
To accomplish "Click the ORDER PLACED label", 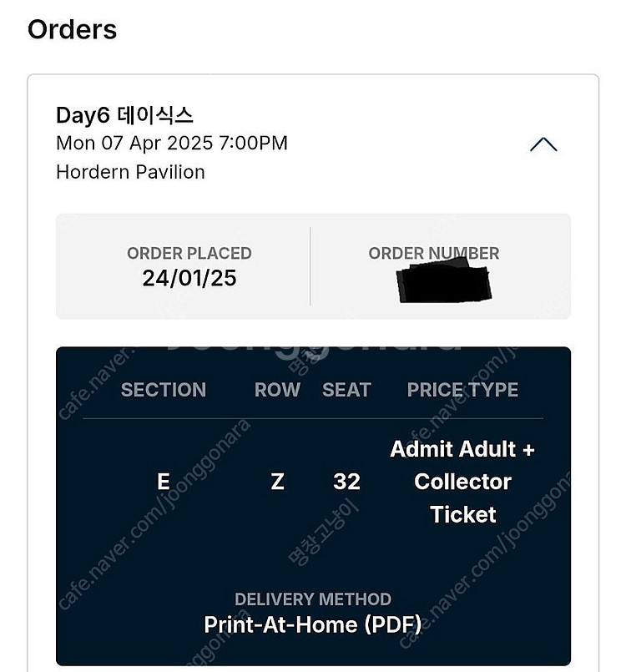I will 189,253.
